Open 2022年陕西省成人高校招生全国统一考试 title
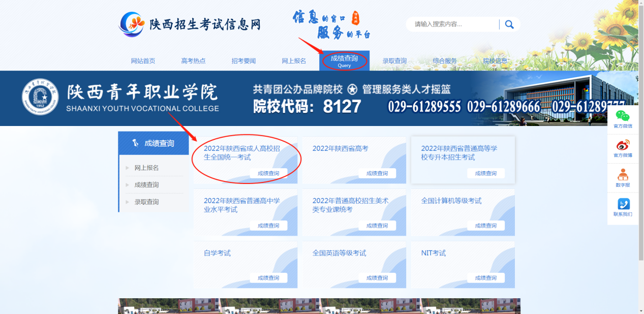This screenshot has height=314, width=644. click(x=242, y=153)
